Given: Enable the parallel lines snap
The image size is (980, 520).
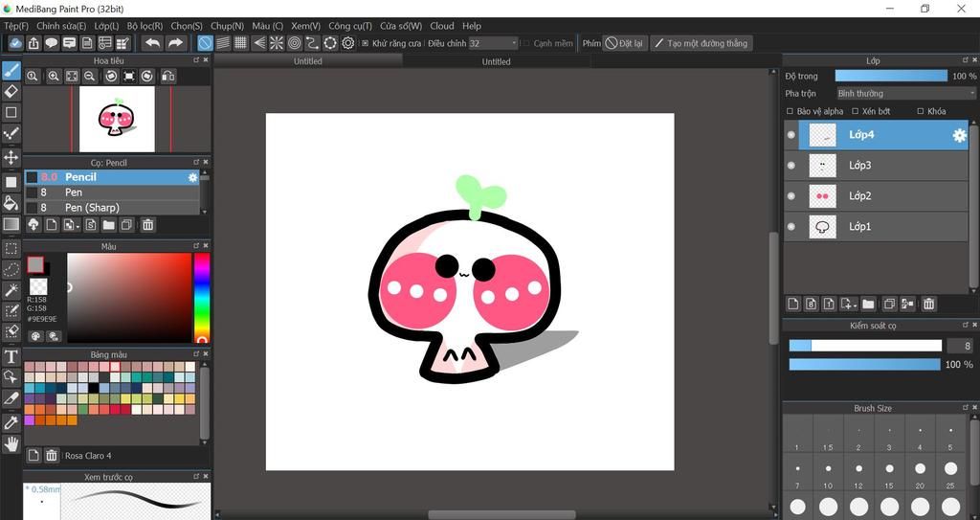Looking at the screenshot, I should click(x=223, y=42).
